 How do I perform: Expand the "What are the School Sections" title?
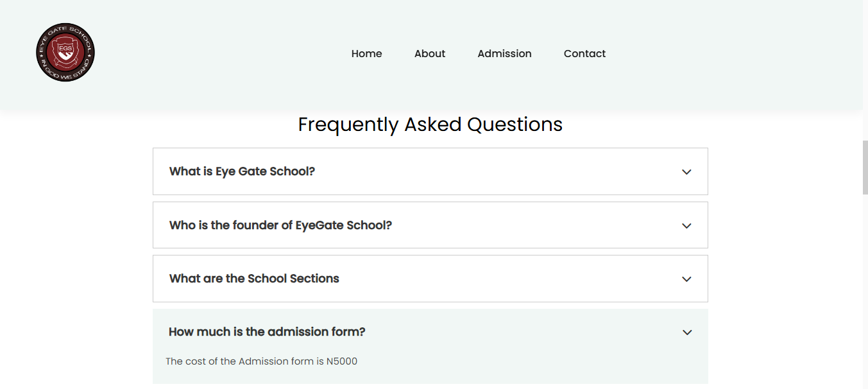click(x=254, y=279)
